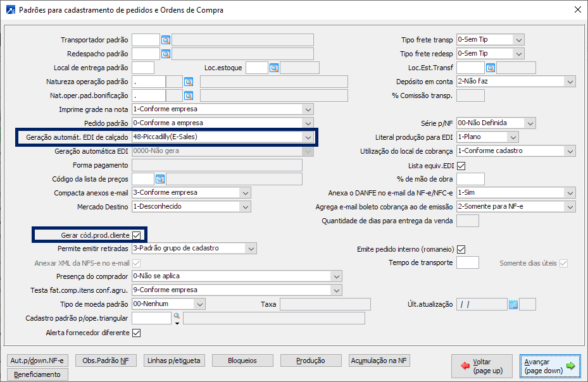The width and height of the screenshot is (588, 382).
Task: Open calendar picker for Últ.atualização date
Action: [x=513, y=304]
